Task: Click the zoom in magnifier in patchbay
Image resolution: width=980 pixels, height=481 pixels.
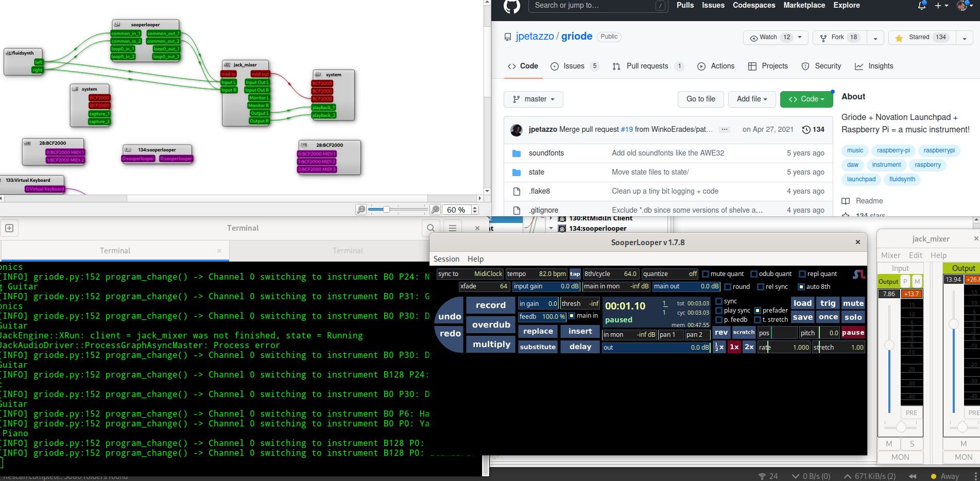Action: pos(435,210)
